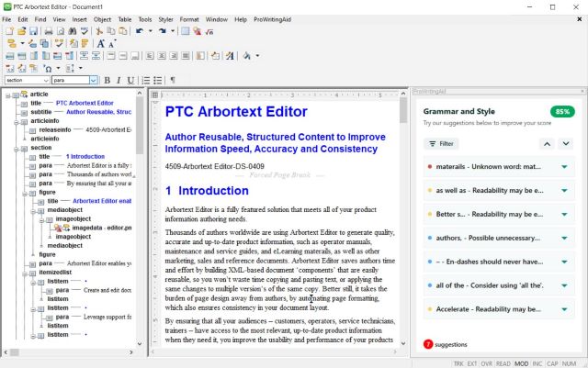
Task: Open the Object menu
Action: [x=102, y=19]
